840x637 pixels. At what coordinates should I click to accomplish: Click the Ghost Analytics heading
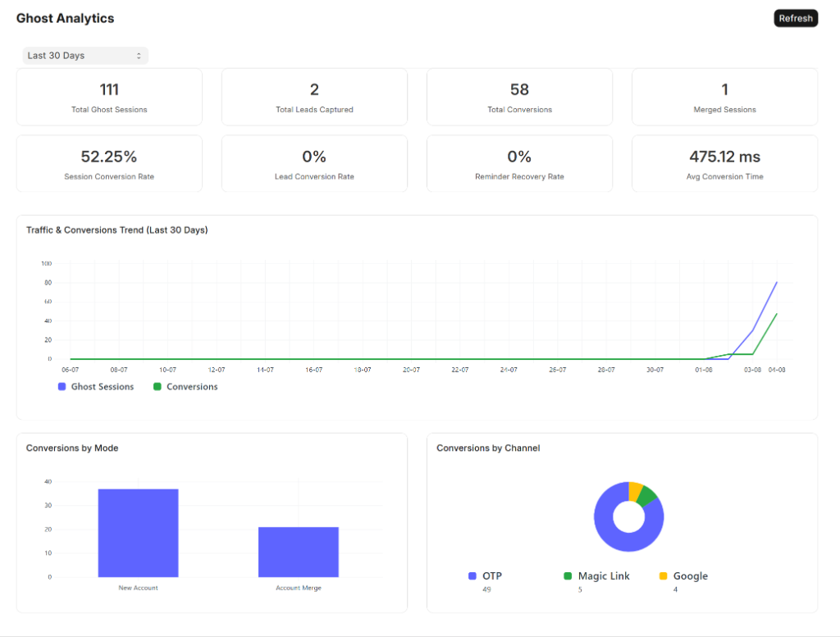[66, 18]
